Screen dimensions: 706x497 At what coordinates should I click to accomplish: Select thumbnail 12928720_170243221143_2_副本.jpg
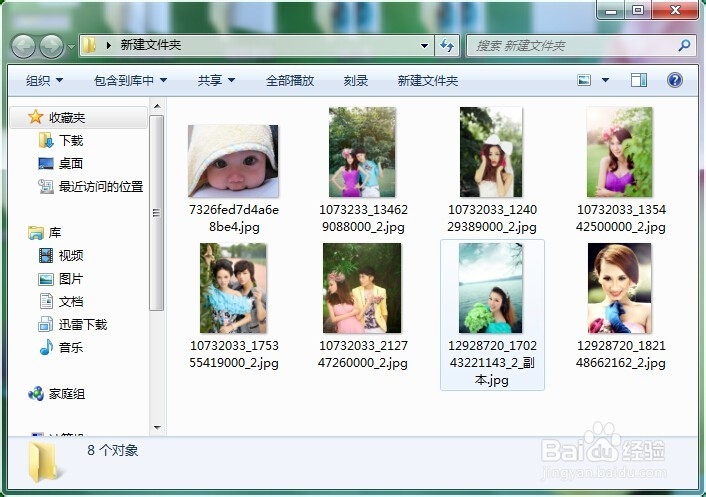491,288
